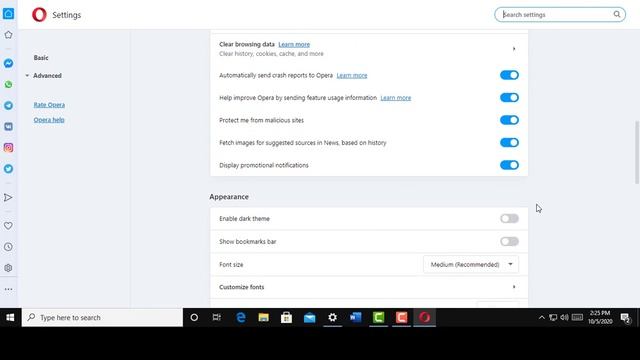The width and height of the screenshot is (640, 360).
Task: Open Instagram in the sidebar
Action: click(x=8, y=148)
